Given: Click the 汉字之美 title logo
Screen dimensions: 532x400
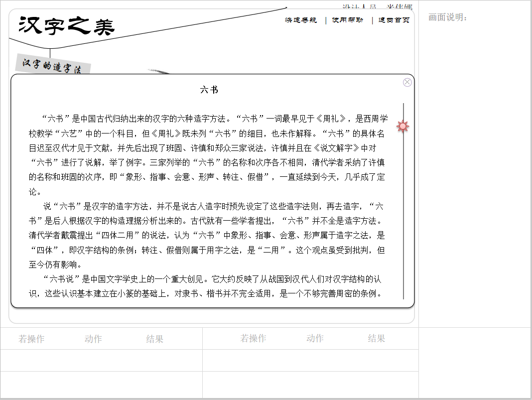Looking at the screenshot, I should [x=67, y=26].
